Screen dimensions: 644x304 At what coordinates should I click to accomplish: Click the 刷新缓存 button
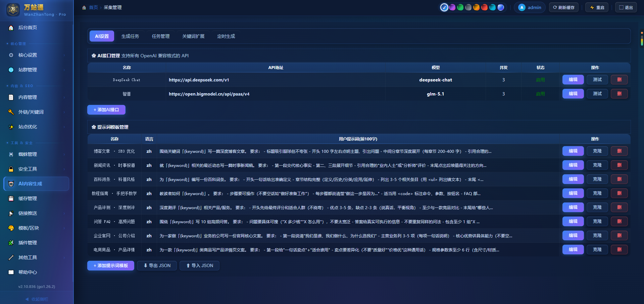pos(564,7)
